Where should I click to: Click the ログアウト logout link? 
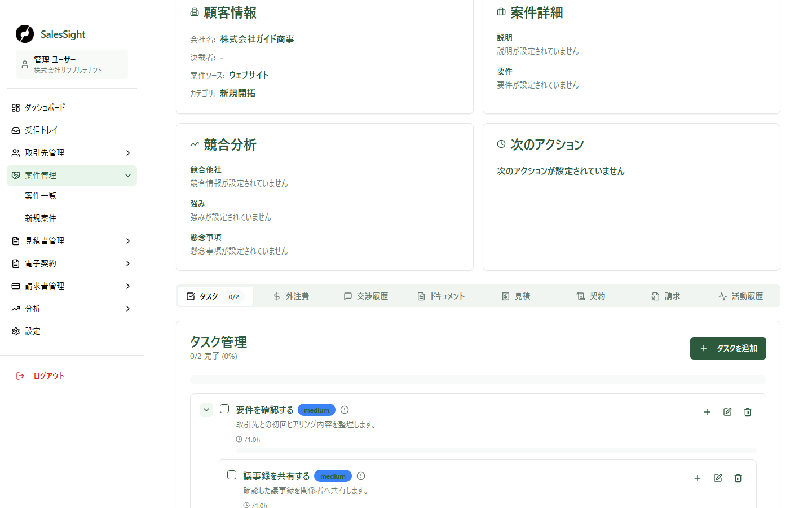point(40,376)
